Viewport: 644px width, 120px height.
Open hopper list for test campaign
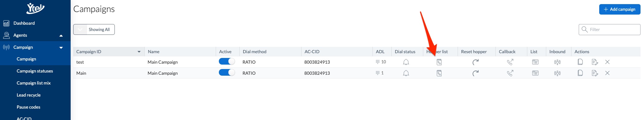[x=439, y=62]
